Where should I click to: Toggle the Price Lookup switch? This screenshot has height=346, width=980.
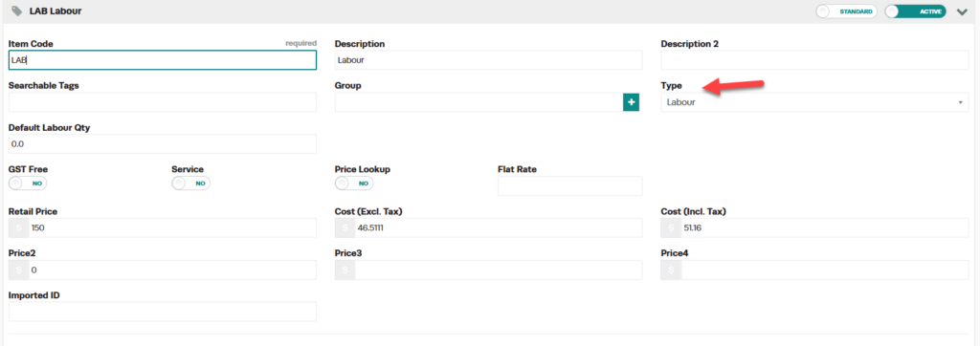[354, 184]
